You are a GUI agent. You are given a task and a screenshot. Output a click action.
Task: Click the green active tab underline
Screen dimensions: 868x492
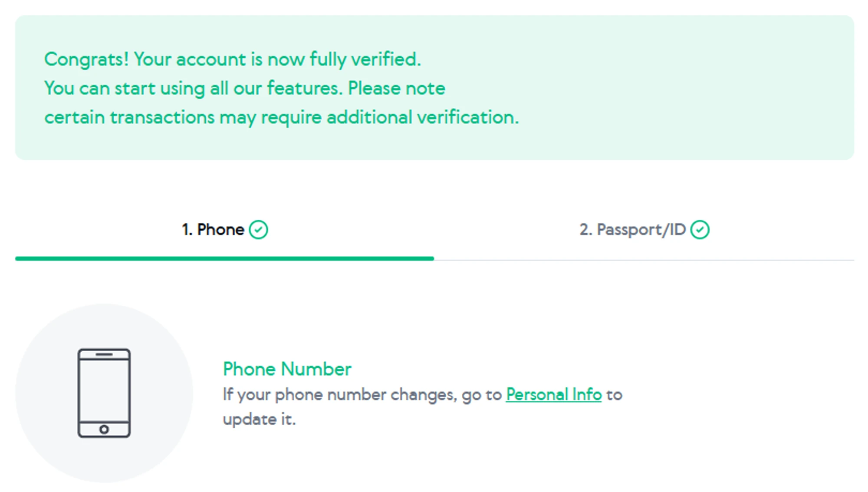(224, 259)
